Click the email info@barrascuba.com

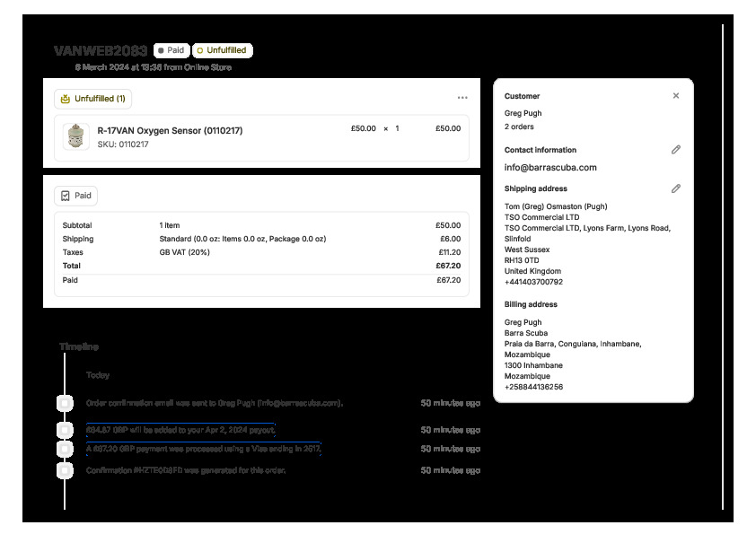pyautogui.click(x=550, y=168)
